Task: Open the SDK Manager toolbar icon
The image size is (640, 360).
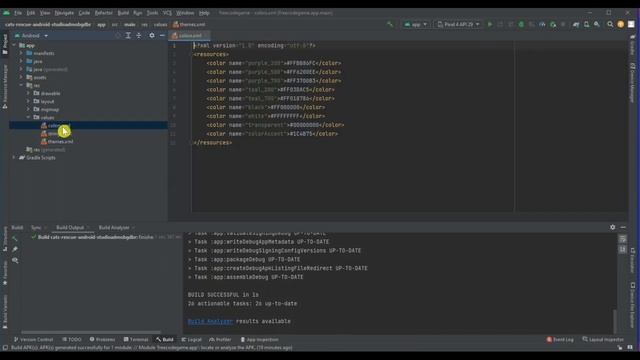Action: coord(597,24)
